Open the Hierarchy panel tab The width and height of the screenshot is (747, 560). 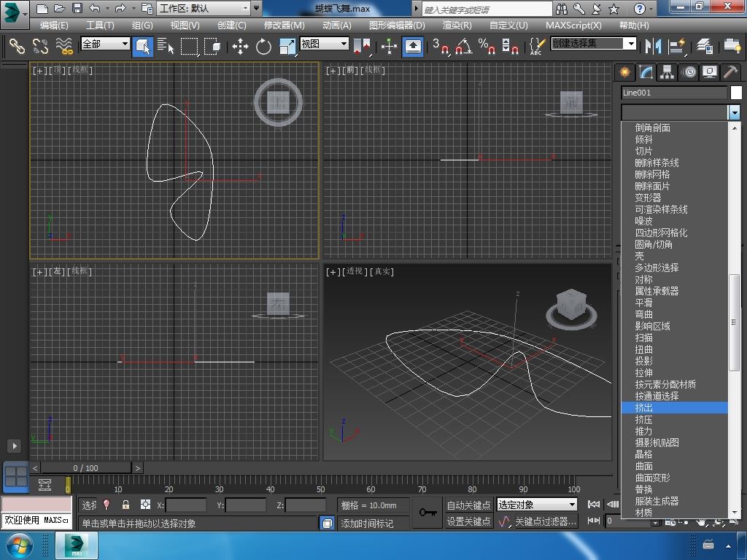pyautogui.click(x=667, y=72)
